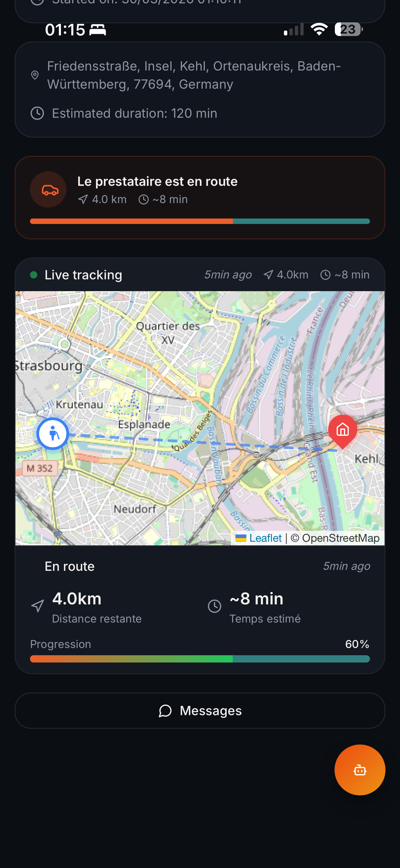The width and height of the screenshot is (400, 868).
Task: Open the Leaflet attribution link
Action: 265,538
